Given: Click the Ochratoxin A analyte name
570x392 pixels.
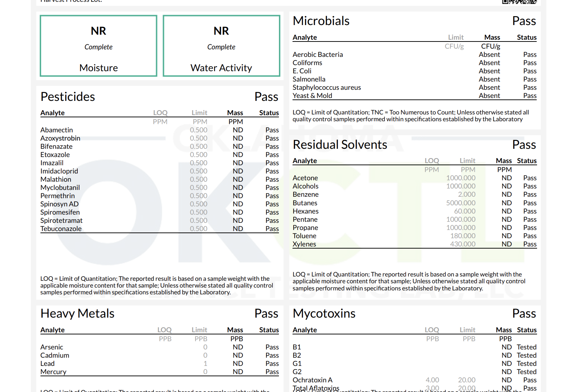Looking at the screenshot, I should point(312,380).
